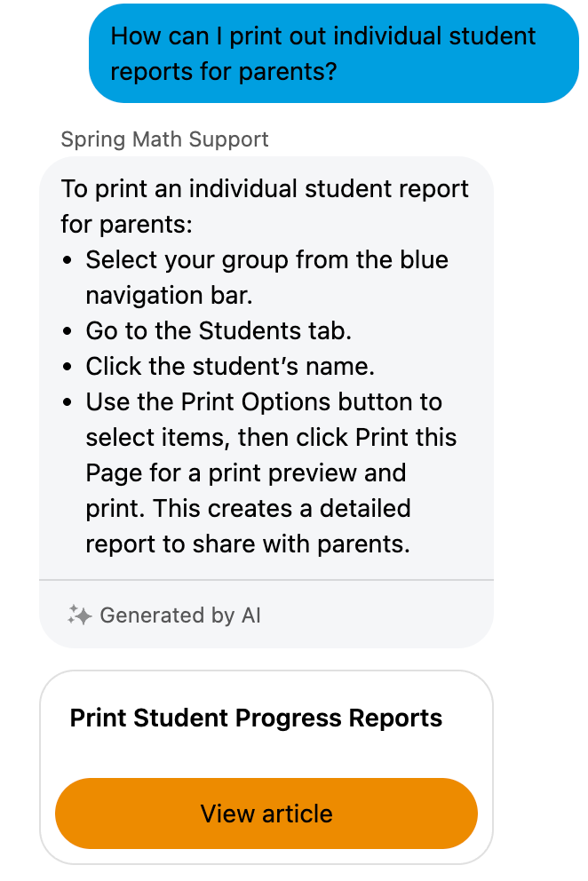588x881 pixels.
Task: Click the 'report to share with parents' line
Action: pyautogui.click(x=248, y=544)
